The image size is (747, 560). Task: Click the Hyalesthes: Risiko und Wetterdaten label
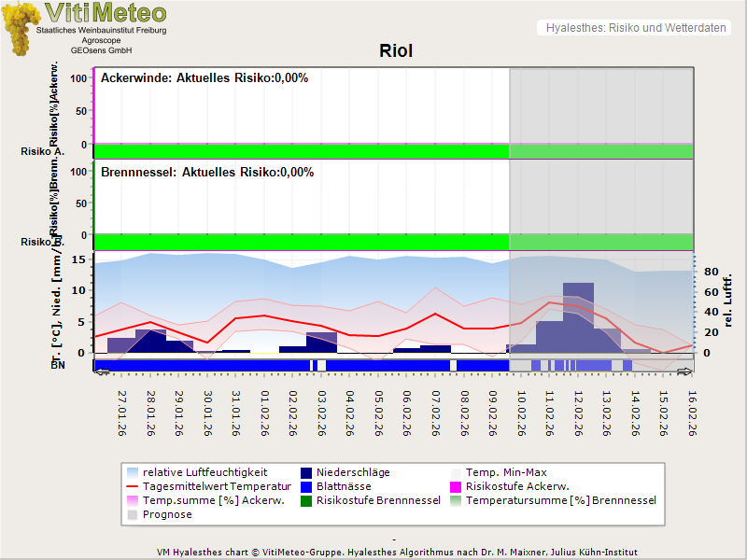635,28
